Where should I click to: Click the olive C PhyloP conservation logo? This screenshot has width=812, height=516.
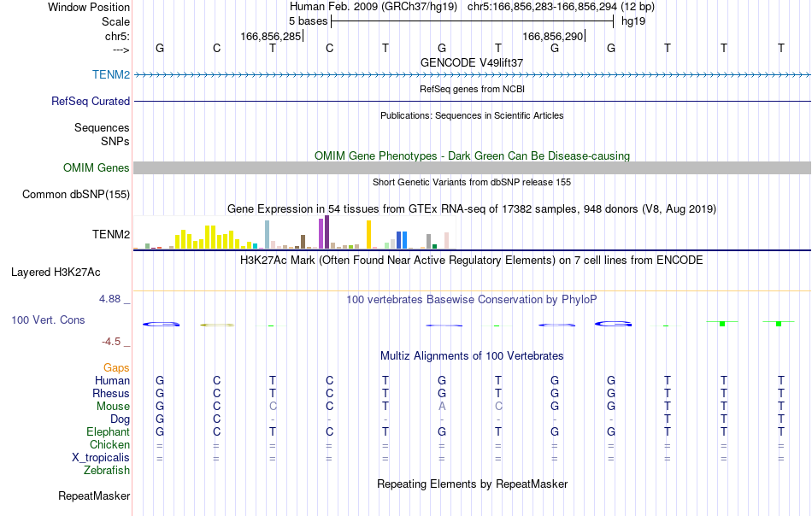pyautogui.click(x=217, y=325)
